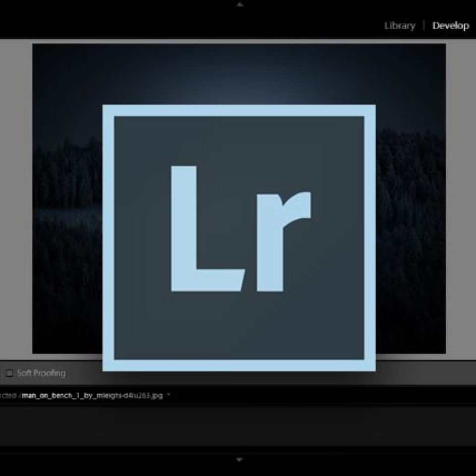476x476 pixels.
Task: Click the man_on_bench_1 file name text
Action: tap(92, 396)
